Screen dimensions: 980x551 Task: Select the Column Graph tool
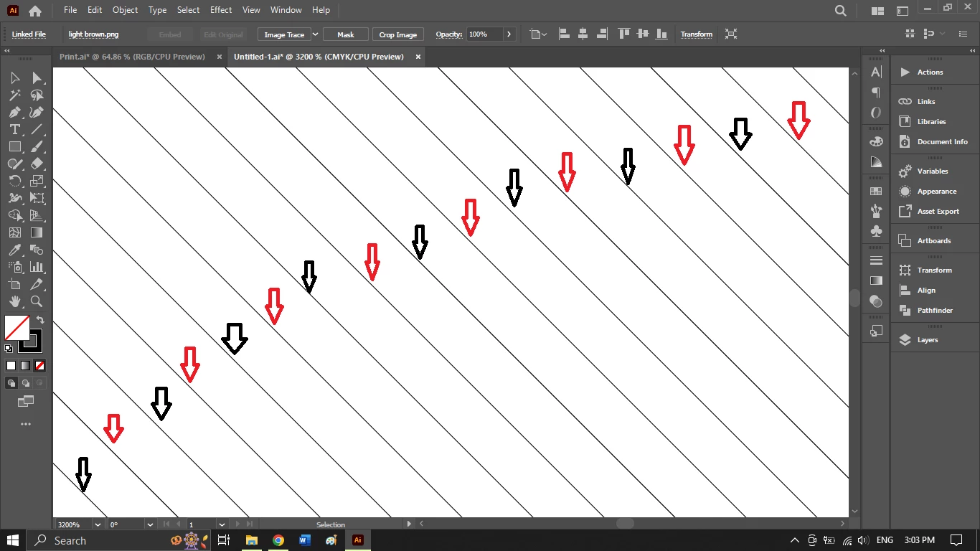tap(37, 267)
